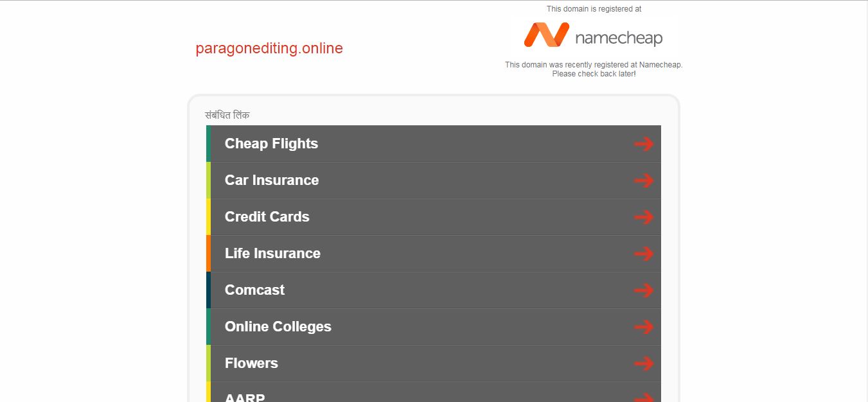Click the red arrow beside Credit Cards
Image resolution: width=868 pixels, height=402 pixels.
point(644,217)
